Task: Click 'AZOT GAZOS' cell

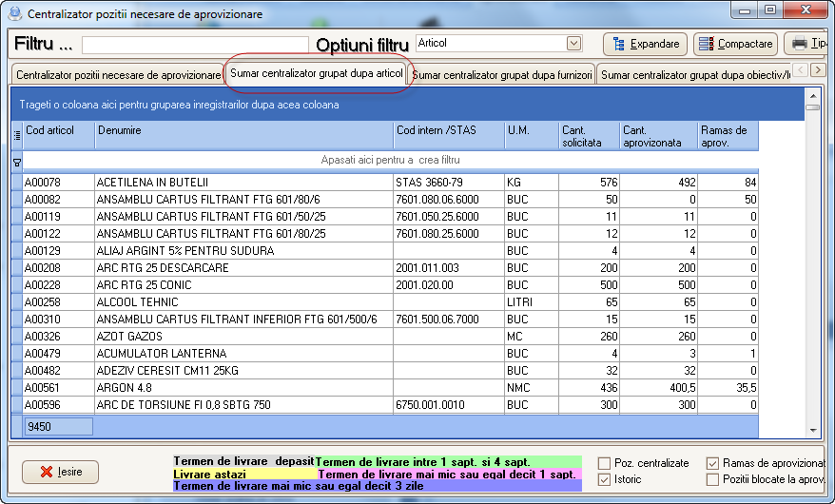Action: tap(243, 337)
